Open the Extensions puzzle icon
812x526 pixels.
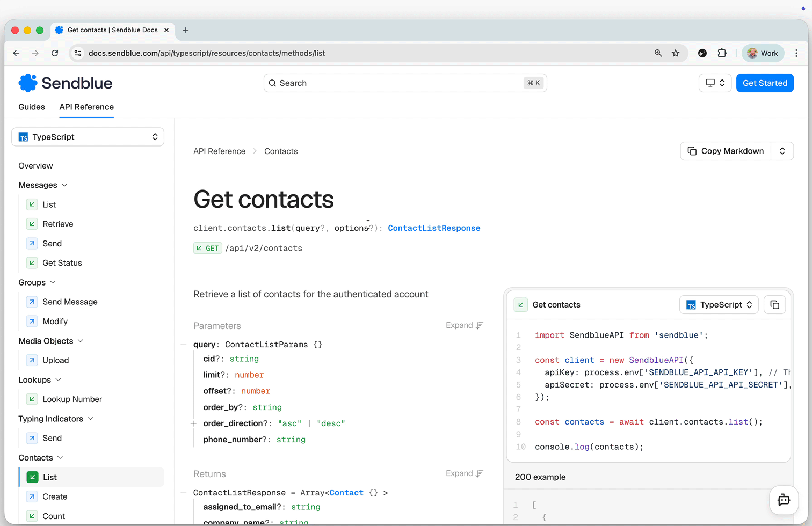point(722,53)
